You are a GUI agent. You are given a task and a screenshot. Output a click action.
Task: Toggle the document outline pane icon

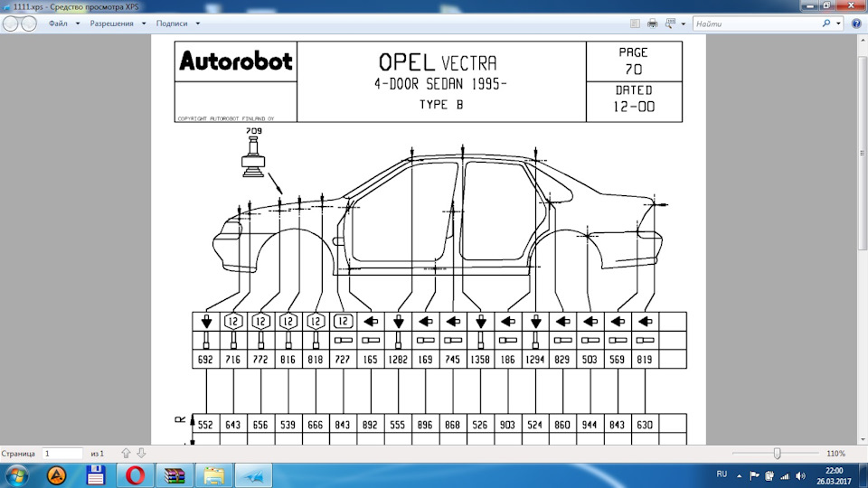pos(635,23)
